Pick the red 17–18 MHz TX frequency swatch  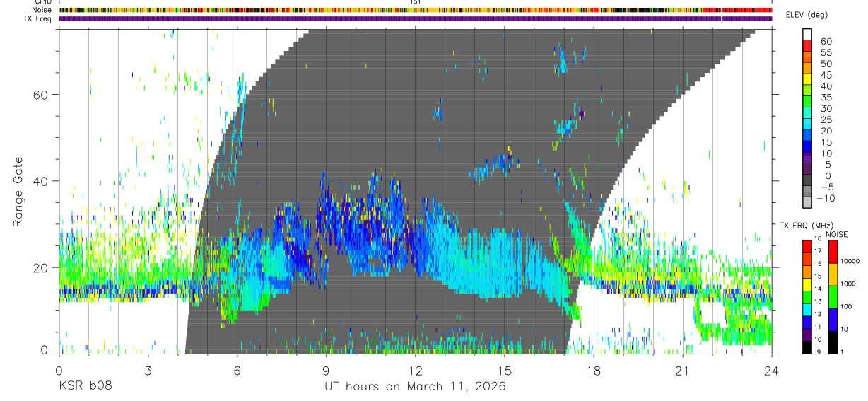(x=807, y=245)
